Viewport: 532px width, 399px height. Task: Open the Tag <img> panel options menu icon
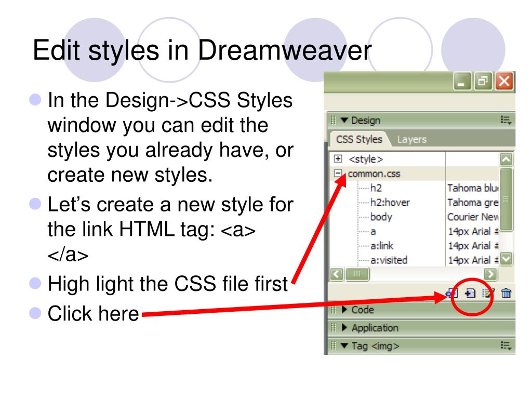(506, 345)
